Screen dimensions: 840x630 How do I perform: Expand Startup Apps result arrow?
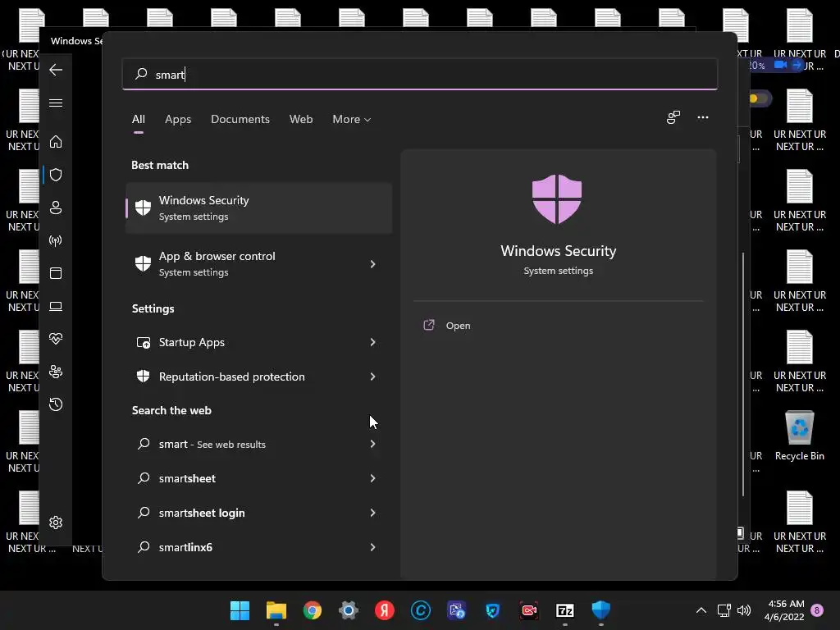(373, 342)
